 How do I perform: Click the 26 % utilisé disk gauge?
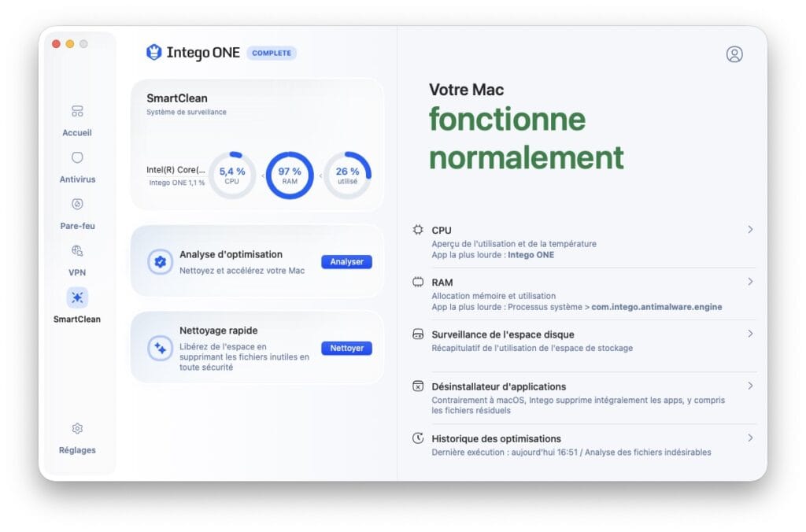(347, 175)
